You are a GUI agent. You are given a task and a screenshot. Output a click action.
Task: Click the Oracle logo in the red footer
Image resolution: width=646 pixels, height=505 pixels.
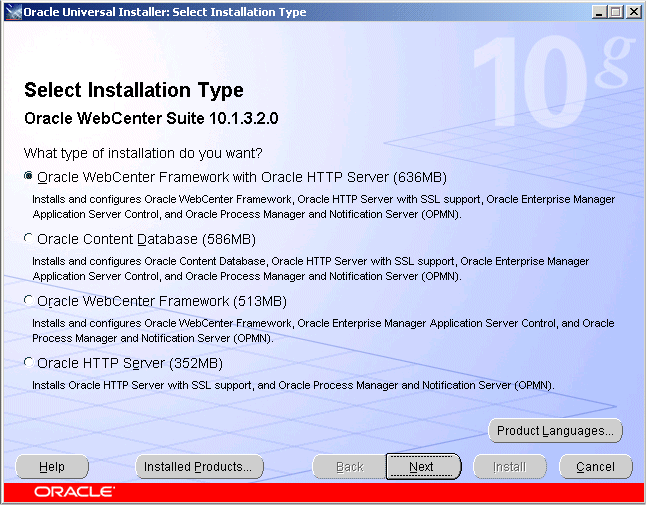click(74, 492)
